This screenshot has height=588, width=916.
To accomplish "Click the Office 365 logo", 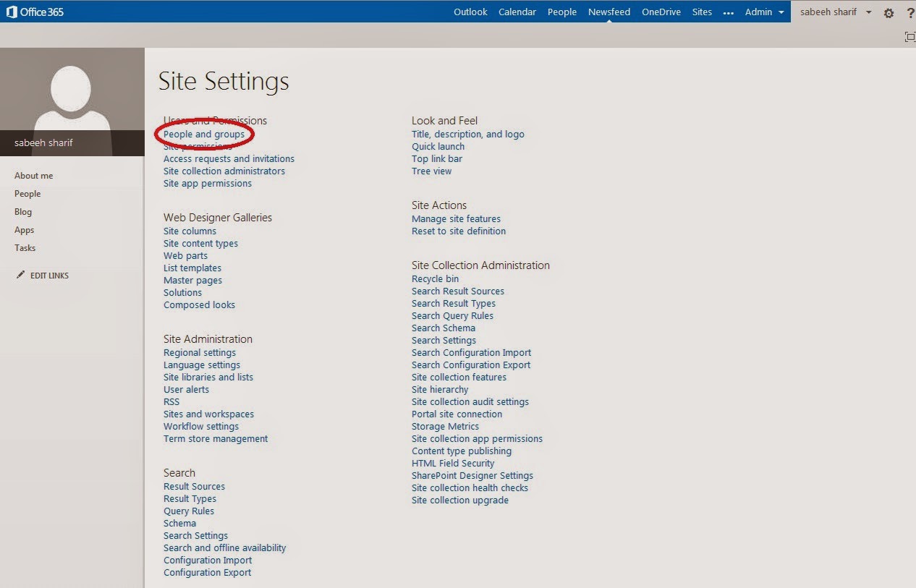I will pyautogui.click(x=35, y=12).
